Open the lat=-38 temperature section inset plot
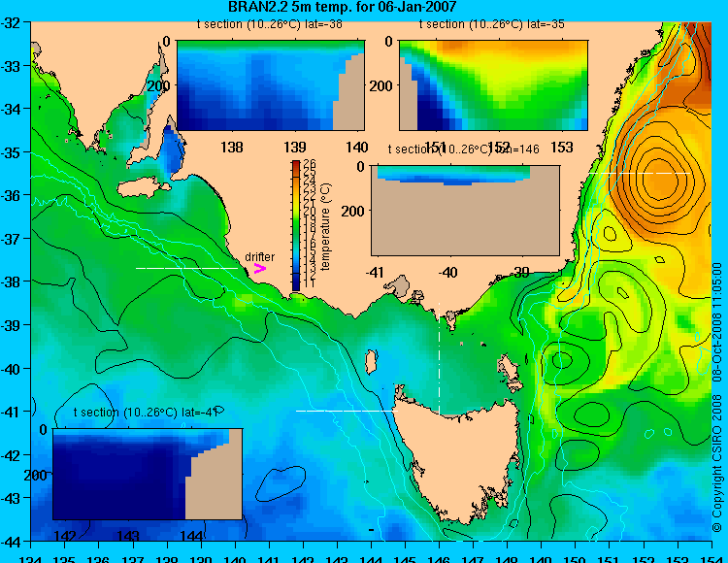The image size is (728, 563). coord(271,85)
